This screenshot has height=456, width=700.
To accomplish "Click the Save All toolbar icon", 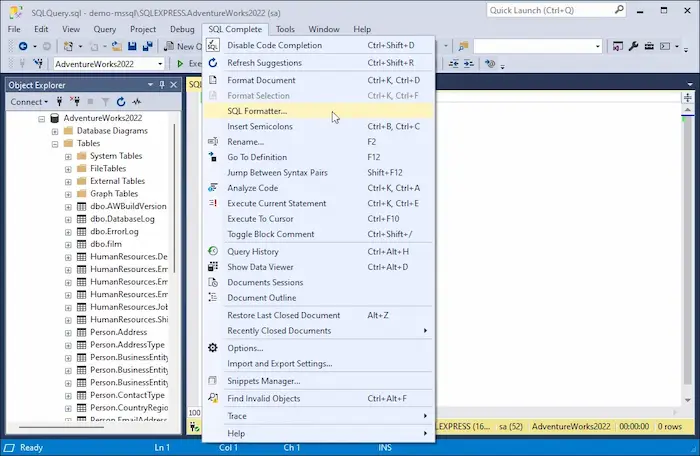I will [x=147, y=46].
